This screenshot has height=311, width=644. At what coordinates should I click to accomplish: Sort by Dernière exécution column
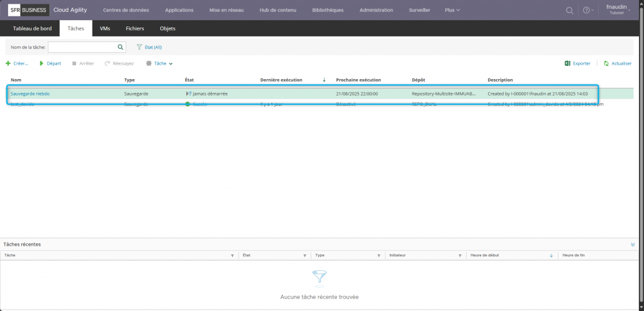click(281, 80)
